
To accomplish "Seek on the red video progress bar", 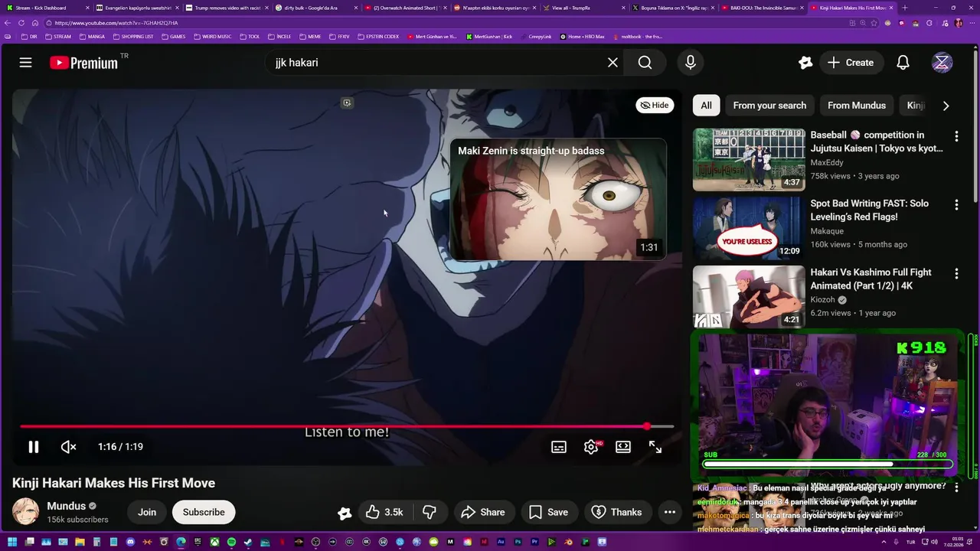I will tap(347, 426).
